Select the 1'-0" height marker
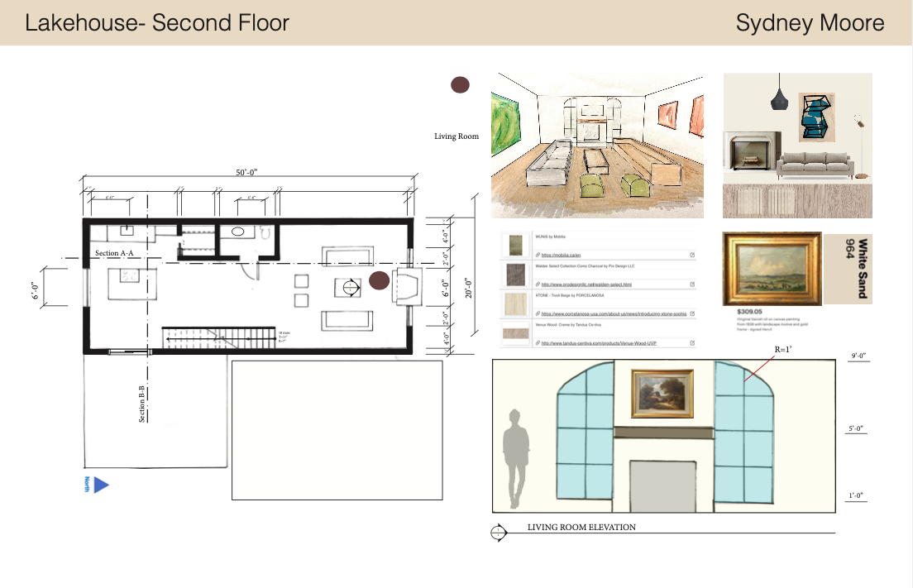 pyautogui.click(x=855, y=495)
